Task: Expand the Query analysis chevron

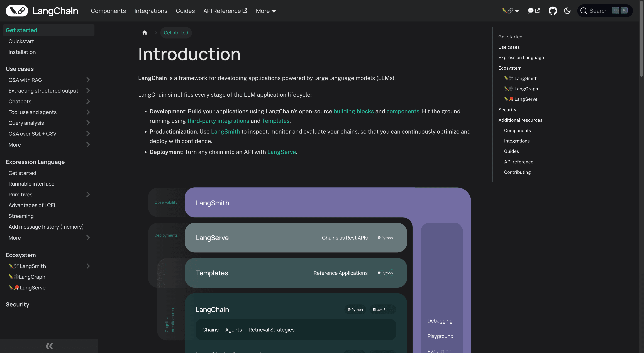Action: [x=88, y=123]
